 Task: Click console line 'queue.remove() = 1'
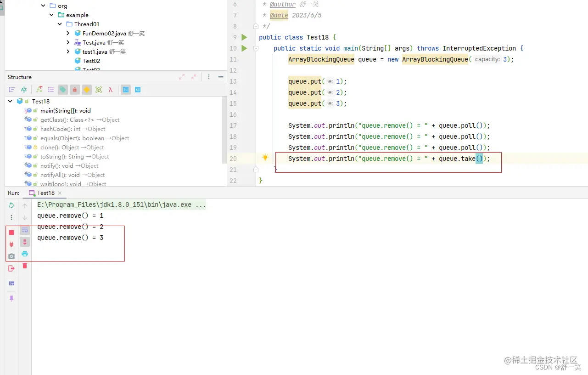pos(70,216)
